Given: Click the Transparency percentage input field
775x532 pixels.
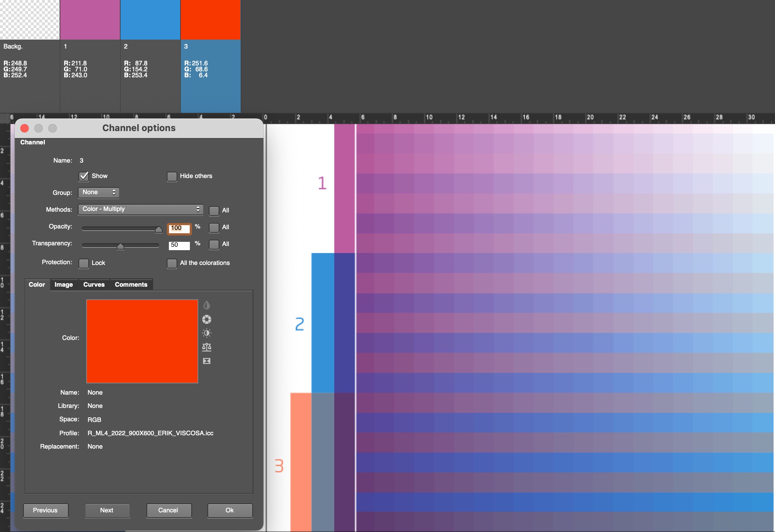Looking at the screenshot, I should [179, 245].
